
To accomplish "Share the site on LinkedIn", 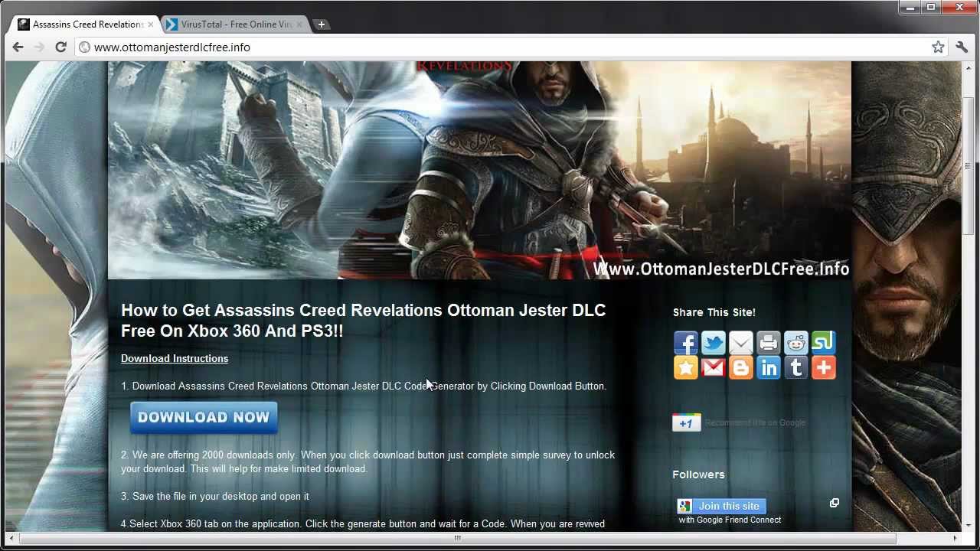I will (769, 368).
